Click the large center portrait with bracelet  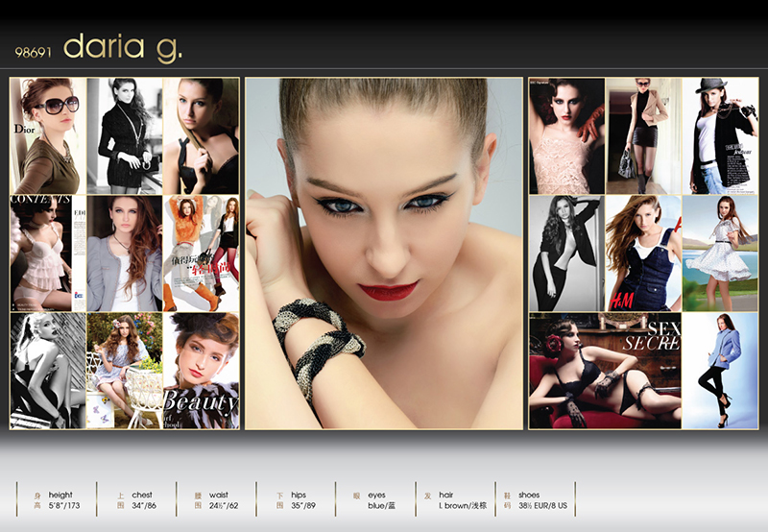(384, 254)
